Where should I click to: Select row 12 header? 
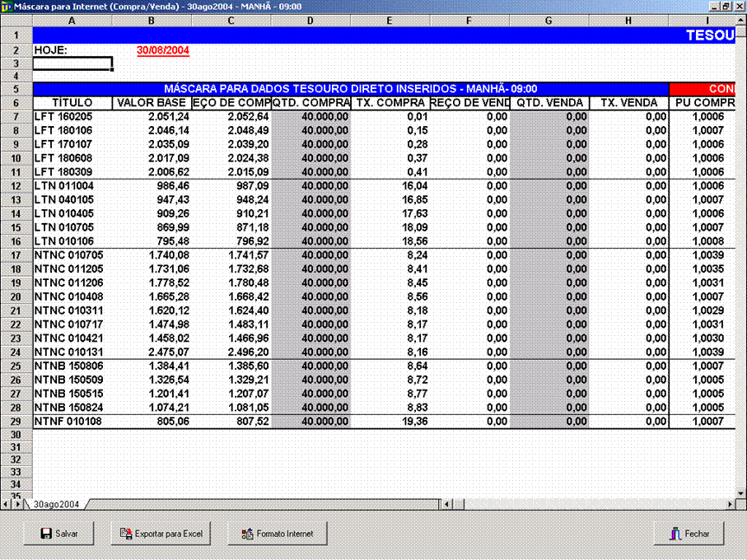[x=16, y=187]
